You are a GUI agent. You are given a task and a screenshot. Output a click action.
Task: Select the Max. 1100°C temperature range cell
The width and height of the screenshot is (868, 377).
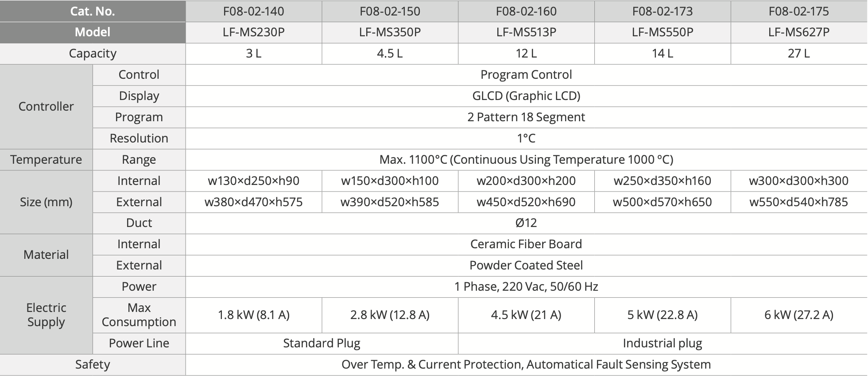tap(526, 160)
